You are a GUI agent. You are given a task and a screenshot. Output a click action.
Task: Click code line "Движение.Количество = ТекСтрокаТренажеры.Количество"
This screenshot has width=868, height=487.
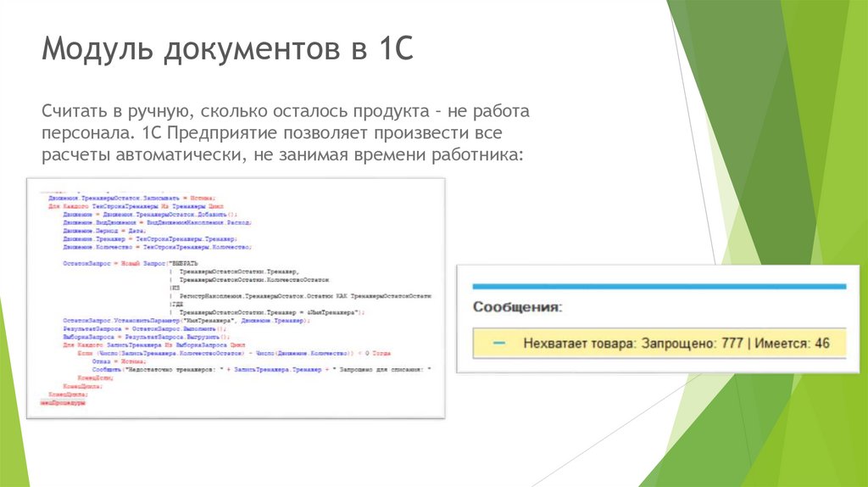[157, 247]
